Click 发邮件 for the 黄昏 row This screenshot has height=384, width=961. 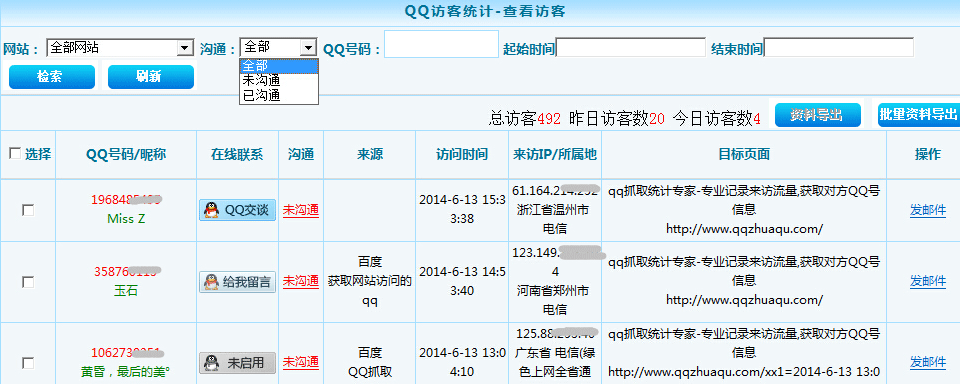[x=928, y=363]
